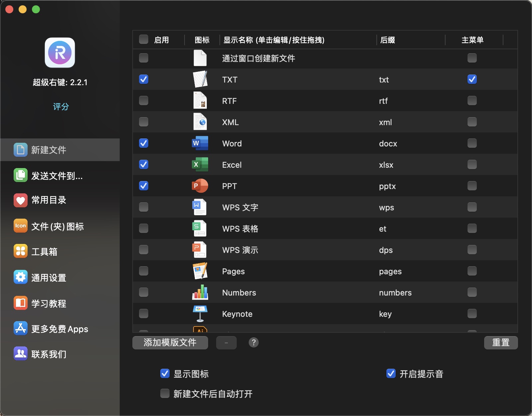Click the "numbers" suffix cell
532x416 pixels.
[395, 293]
